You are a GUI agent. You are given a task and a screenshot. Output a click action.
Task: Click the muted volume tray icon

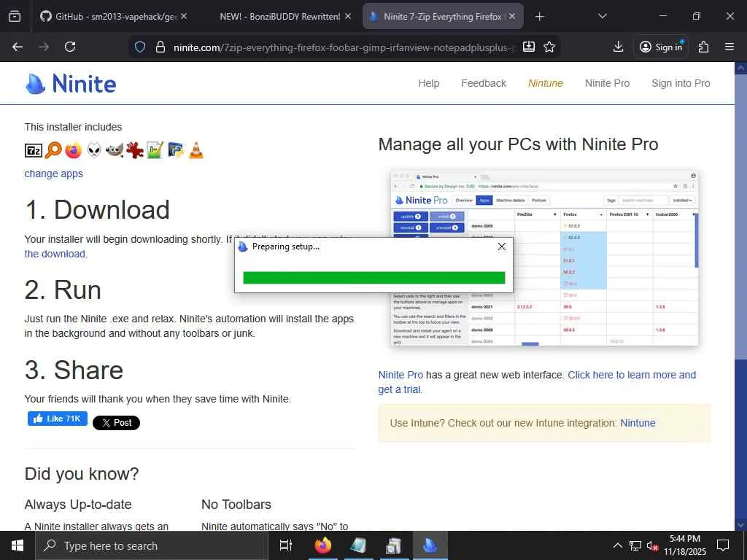652,545
